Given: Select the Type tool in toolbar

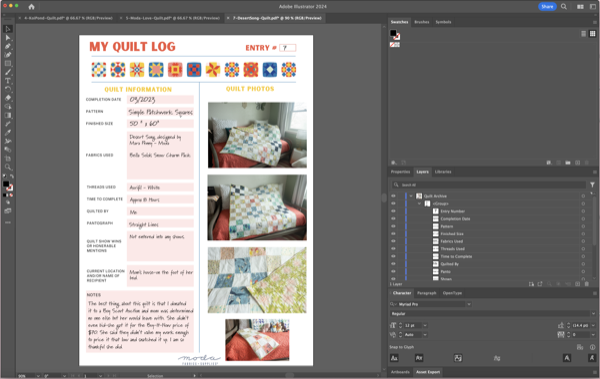Looking at the screenshot, I should click(7, 81).
